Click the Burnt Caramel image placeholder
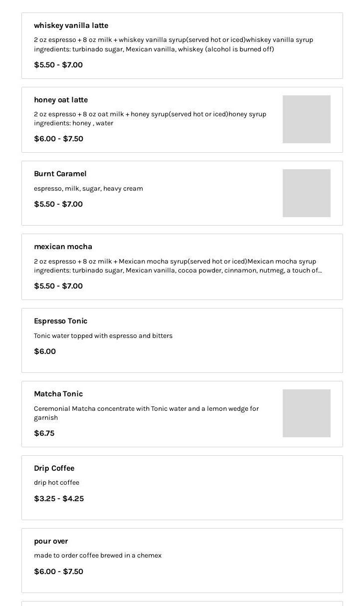The width and height of the screenshot is (364, 606). [306, 193]
